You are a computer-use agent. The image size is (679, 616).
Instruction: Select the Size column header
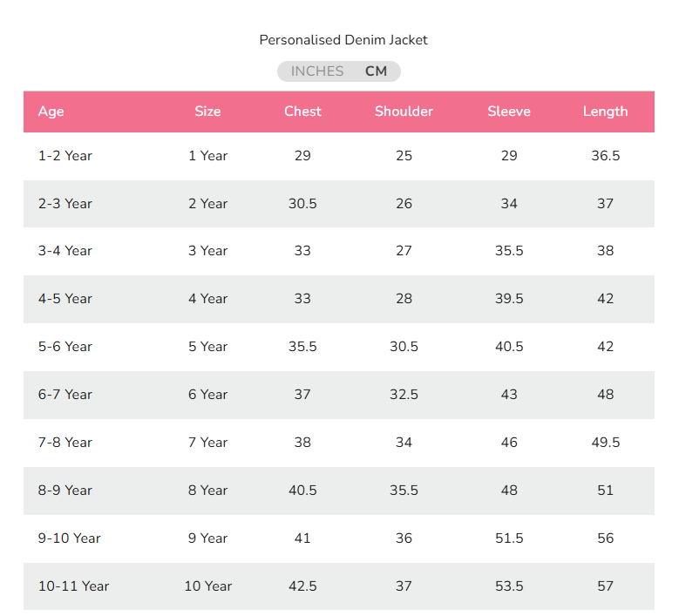tap(207, 112)
